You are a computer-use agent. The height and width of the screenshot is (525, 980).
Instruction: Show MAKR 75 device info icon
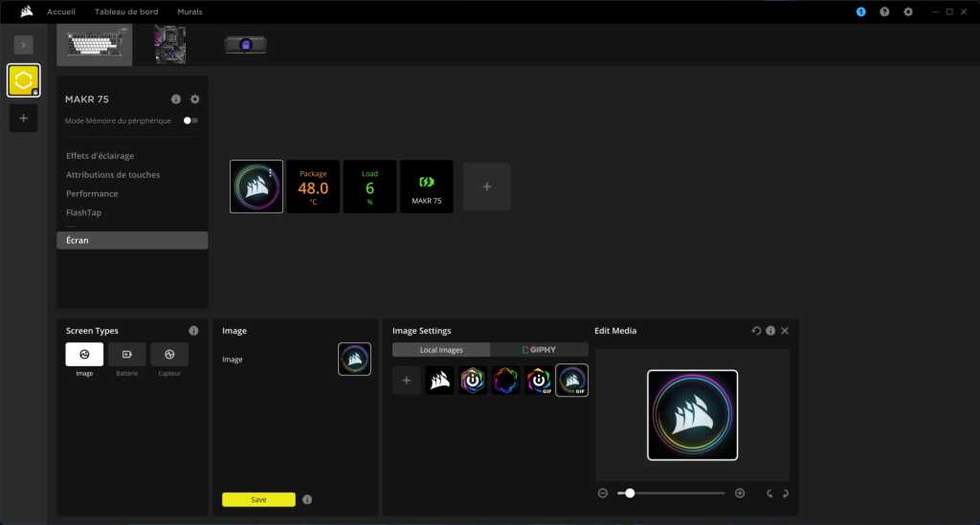[x=176, y=99]
